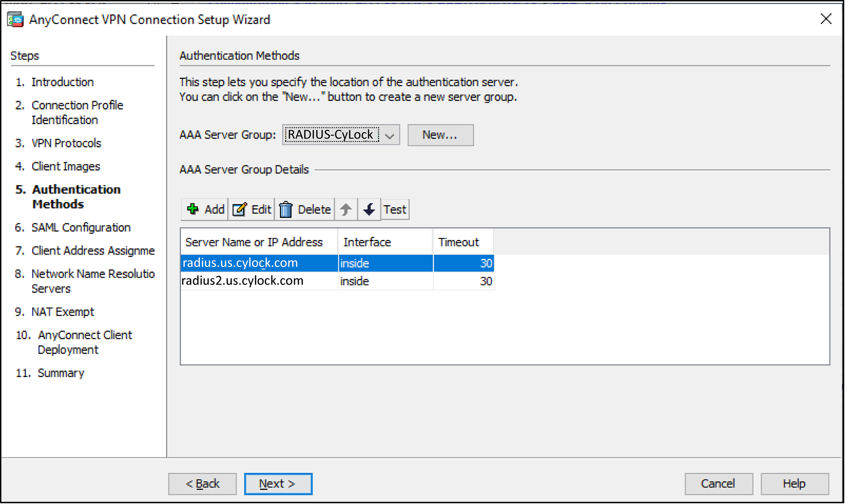Click the Timeout column header
845x504 pixels.
[459, 242]
